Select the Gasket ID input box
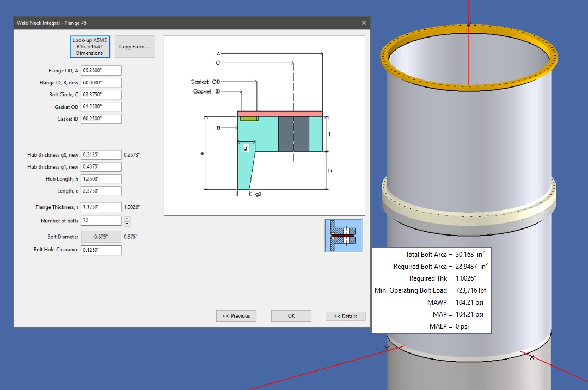 101,118
